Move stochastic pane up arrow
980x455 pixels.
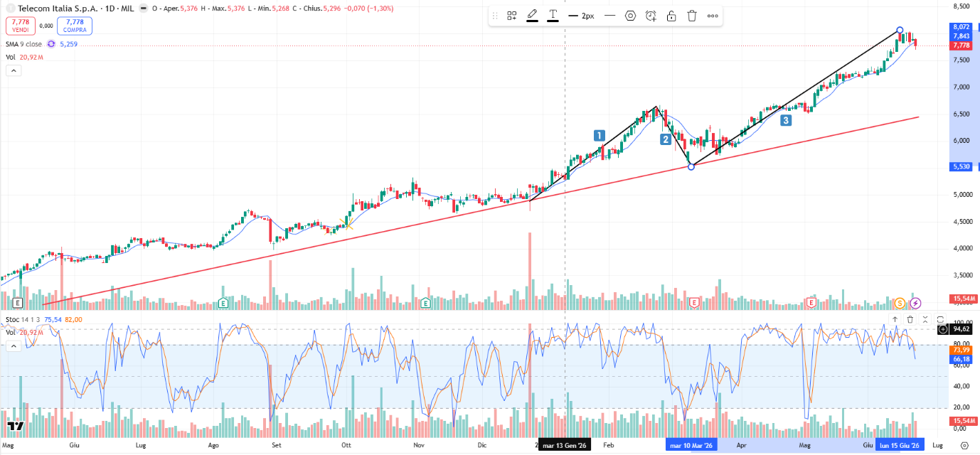click(x=895, y=319)
